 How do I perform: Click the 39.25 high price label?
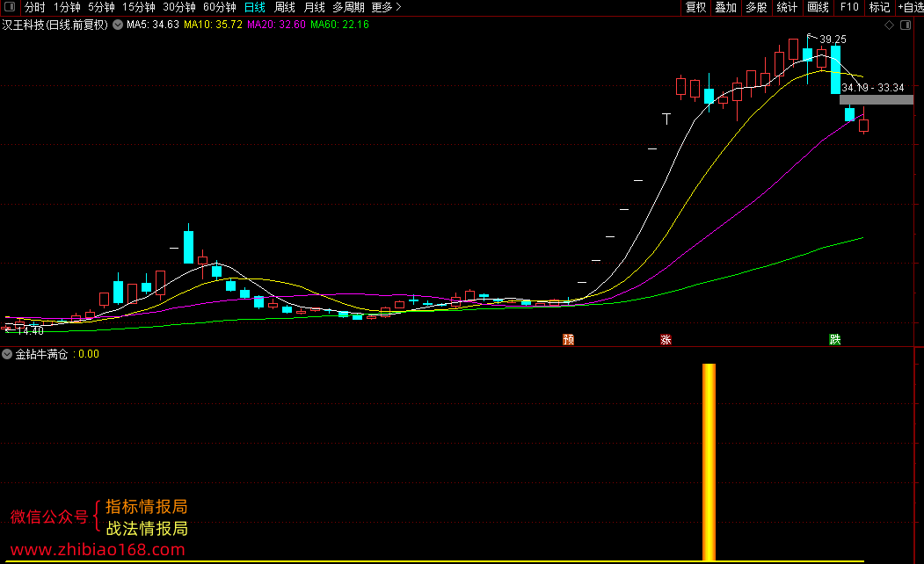click(x=833, y=40)
